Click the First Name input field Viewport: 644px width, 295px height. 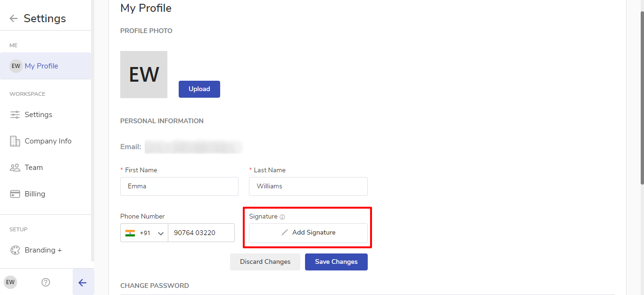click(179, 186)
